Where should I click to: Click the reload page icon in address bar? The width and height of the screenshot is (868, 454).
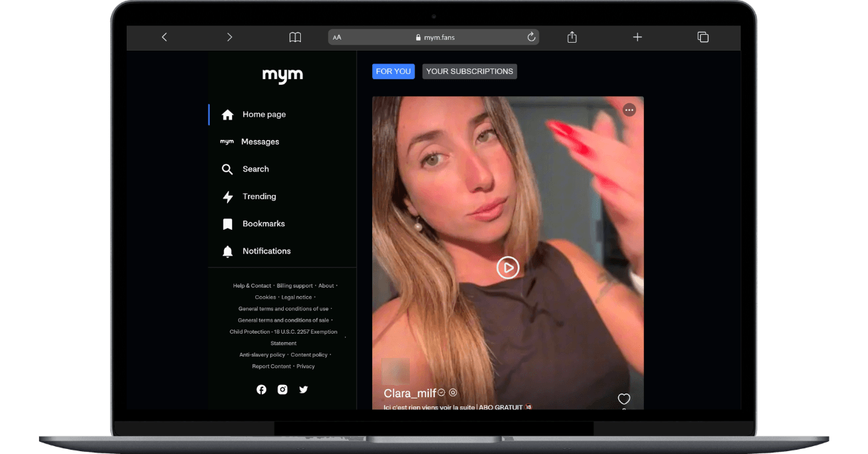531,37
